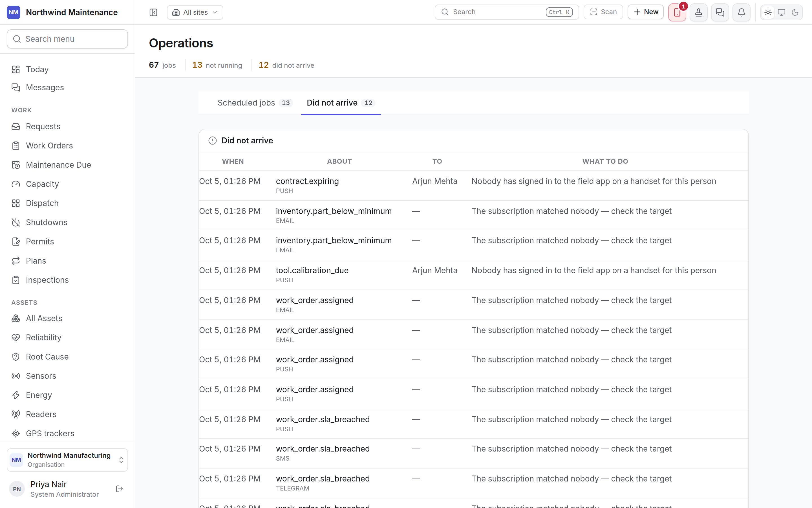Open the chat conversations icon in top bar
The width and height of the screenshot is (812, 508).
[720, 12]
